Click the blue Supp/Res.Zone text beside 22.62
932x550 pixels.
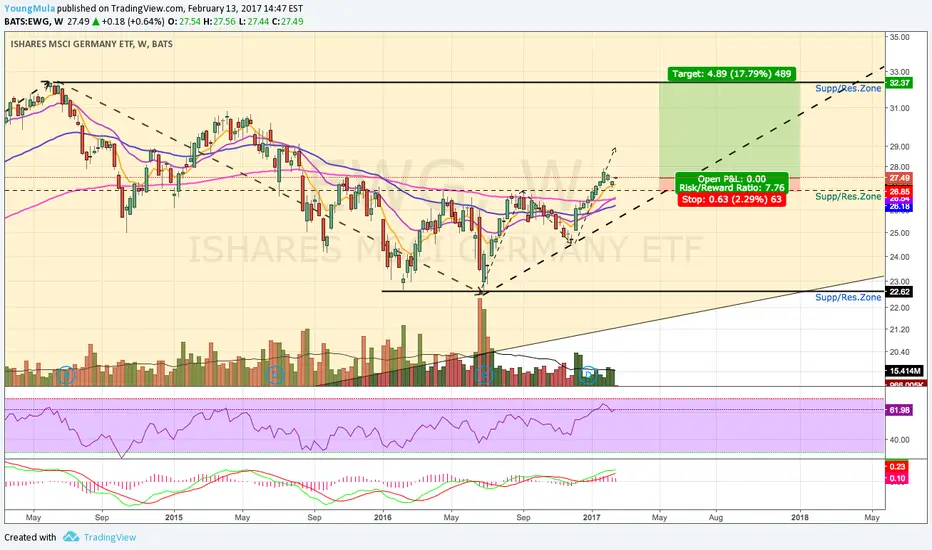pyautogui.click(x=848, y=297)
